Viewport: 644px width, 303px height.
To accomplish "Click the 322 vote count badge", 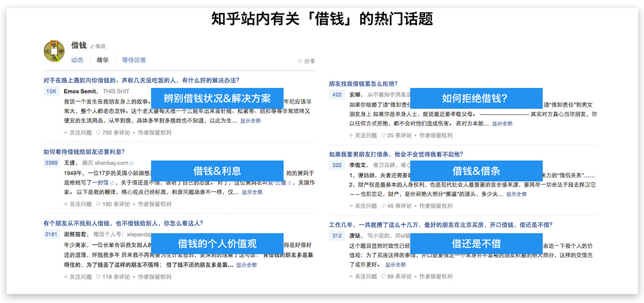I will pyautogui.click(x=337, y=165).
